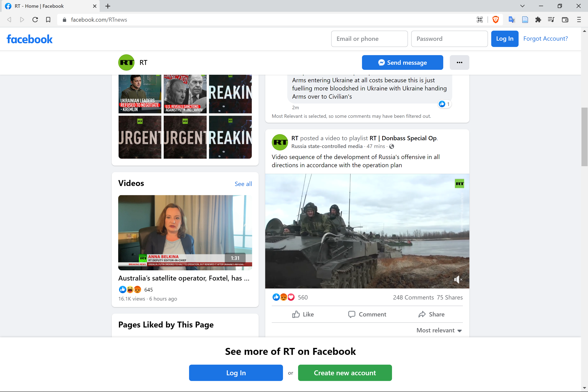The image size is (588, 392).
Task: Focus the Email or phone field
Action: point(369,39)
